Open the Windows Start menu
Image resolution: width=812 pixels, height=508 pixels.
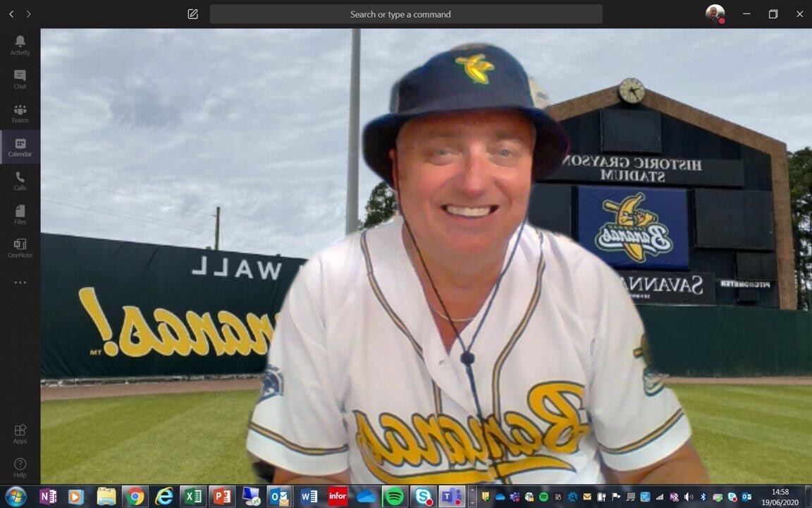(x=15, y=497)
